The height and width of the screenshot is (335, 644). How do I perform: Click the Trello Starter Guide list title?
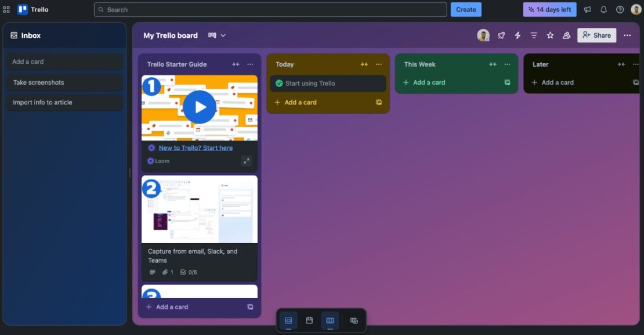point(176,64)
